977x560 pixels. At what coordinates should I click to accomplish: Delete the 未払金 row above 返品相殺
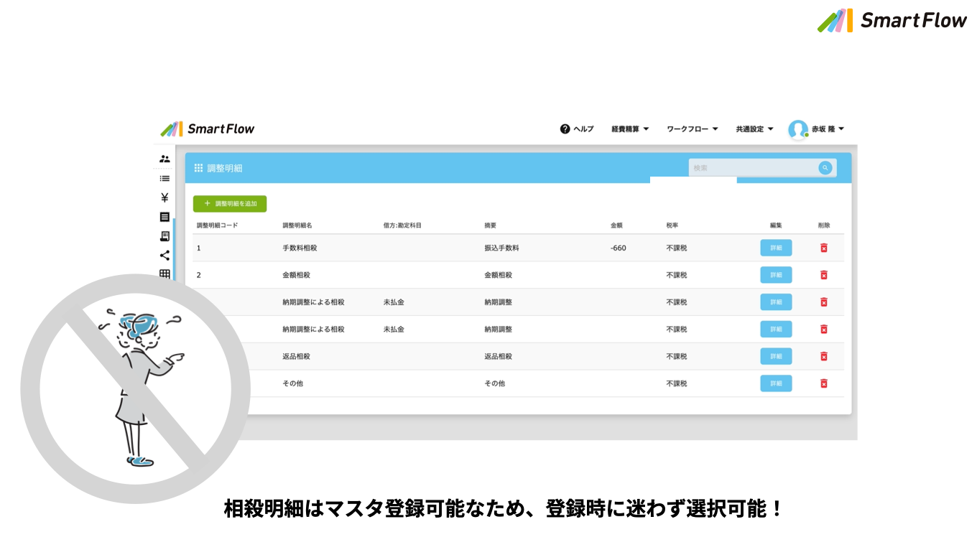823,329
